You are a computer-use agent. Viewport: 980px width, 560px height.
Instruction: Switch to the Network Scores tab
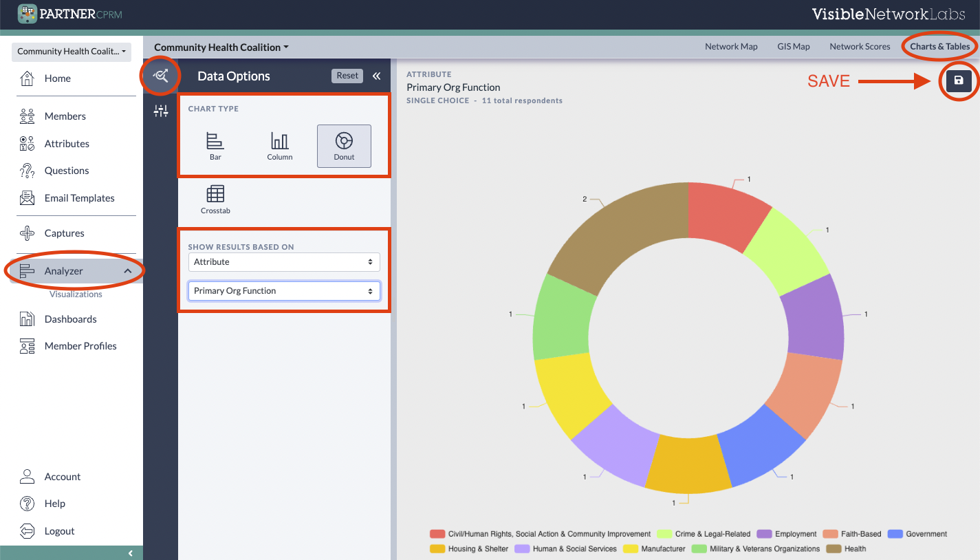coord(860,47)
